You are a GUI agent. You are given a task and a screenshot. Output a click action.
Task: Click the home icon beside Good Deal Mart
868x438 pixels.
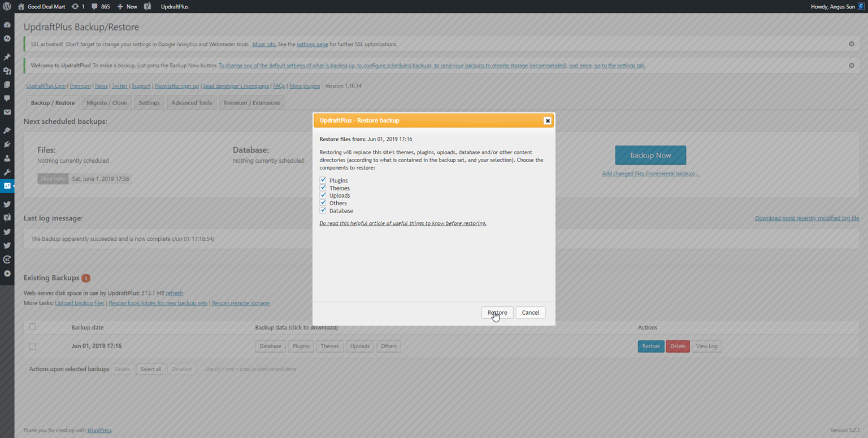21,7
